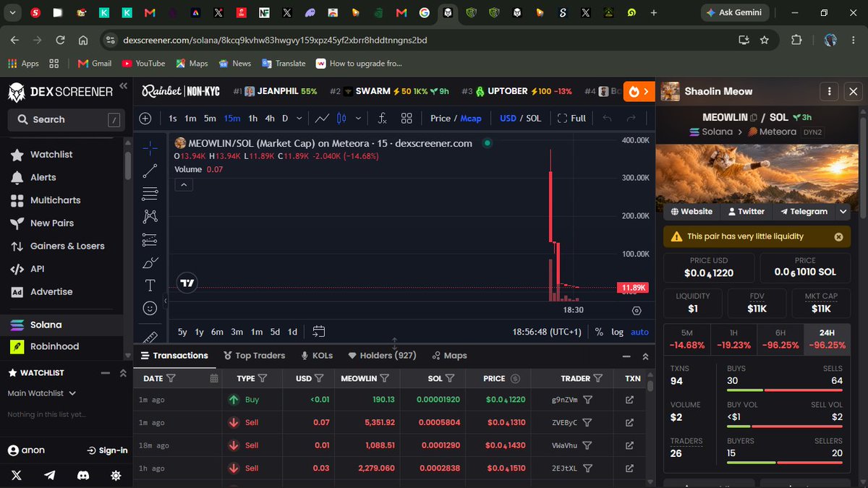868x488 pixels.
Task: Open the token's Telegram link
Action: coord(804,212)
